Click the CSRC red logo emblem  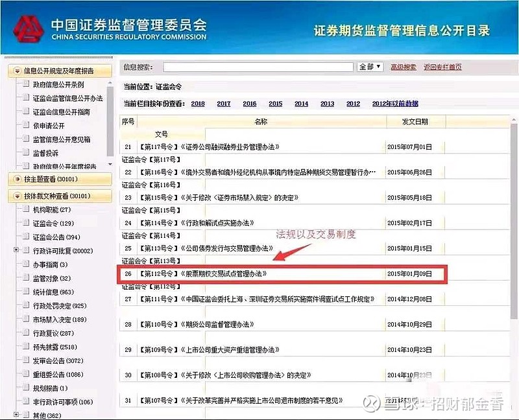tap(29, 29)
